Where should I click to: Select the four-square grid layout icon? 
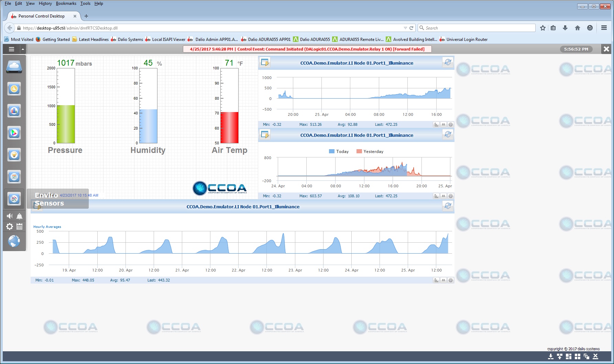point(578,356)
